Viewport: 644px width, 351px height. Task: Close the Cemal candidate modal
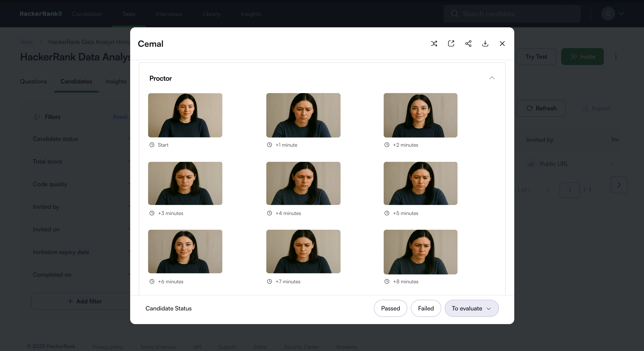pos(502,44)
